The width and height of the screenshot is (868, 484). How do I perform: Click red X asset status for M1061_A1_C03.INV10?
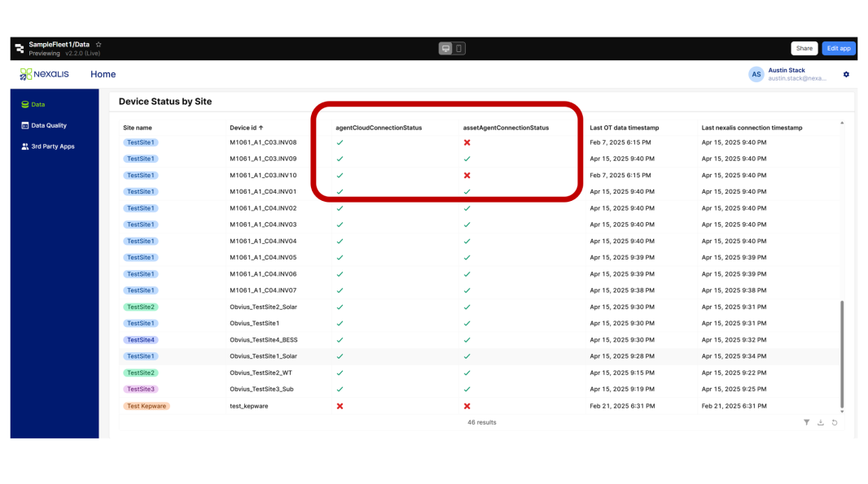point(467,176)
